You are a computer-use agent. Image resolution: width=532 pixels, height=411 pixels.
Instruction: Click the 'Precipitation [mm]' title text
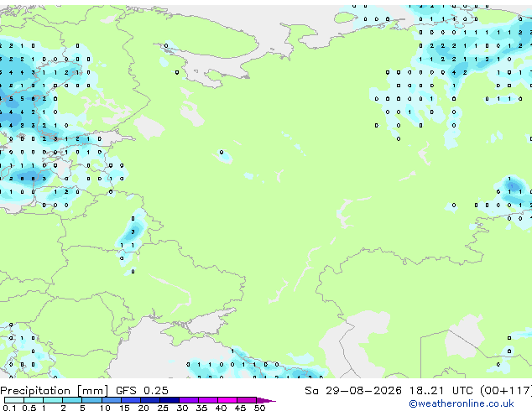click(x=54, y=391)
